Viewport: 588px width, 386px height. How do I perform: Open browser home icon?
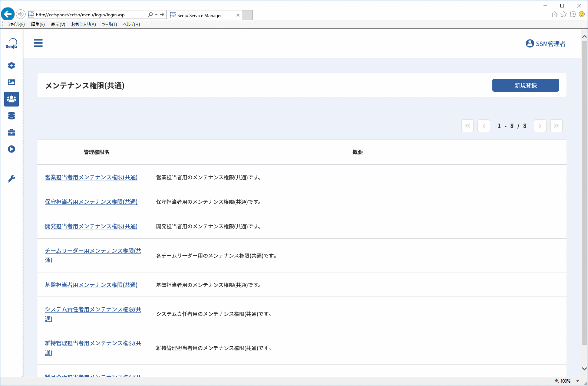(555, 14)
